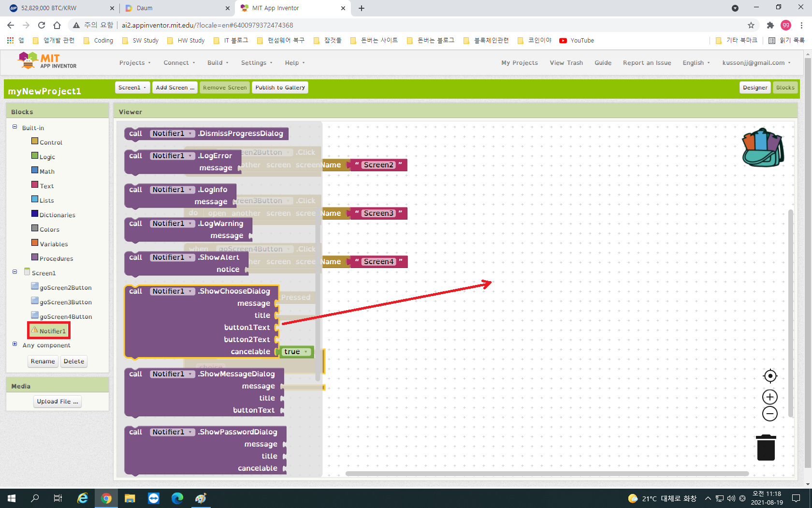This screenshot has width=812, height=508.
Task: Select Notifier1 component in the tree
Action: (x=52, y=331)
